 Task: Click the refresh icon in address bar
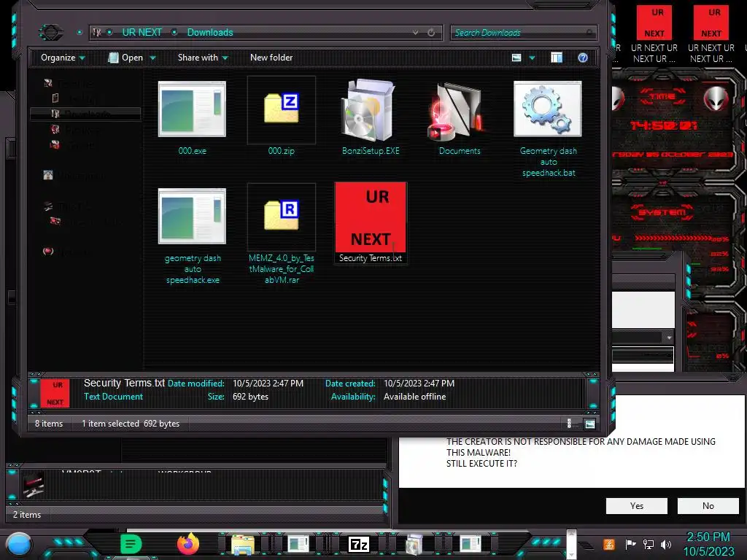tap(431, 32)
